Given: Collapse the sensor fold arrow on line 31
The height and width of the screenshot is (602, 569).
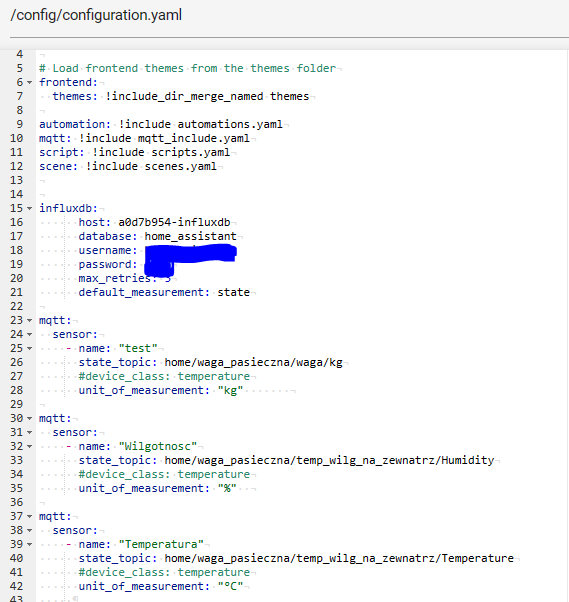Looking at the screenshot, I should click(30, 432).
